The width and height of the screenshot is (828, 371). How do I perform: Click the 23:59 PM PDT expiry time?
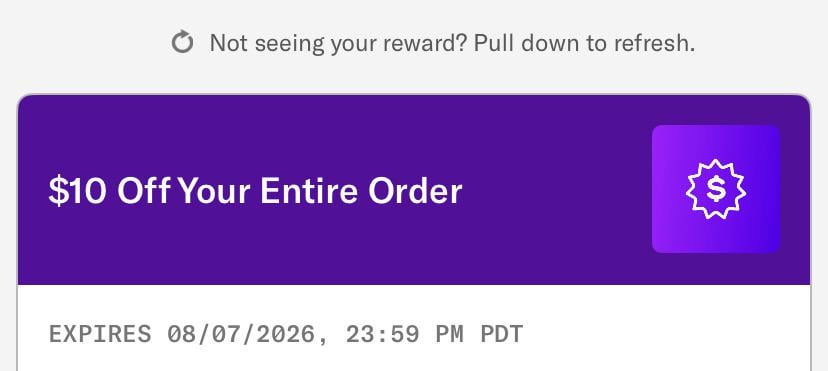point(434,334)
